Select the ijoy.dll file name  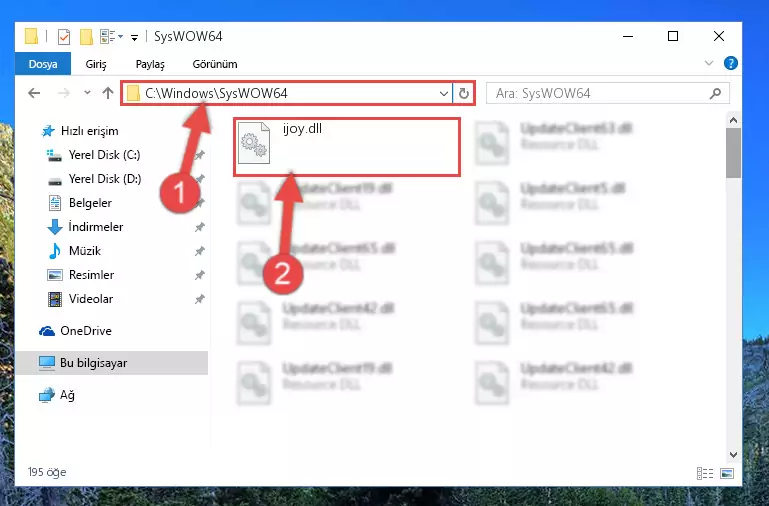pos(302,128)
